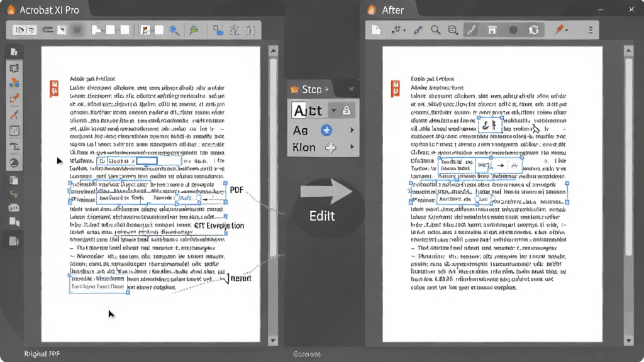Screen dimensions: 644x362
Task: Click down arrow on Acrobat window scrollbar
Action: click(x=273, y=340)
